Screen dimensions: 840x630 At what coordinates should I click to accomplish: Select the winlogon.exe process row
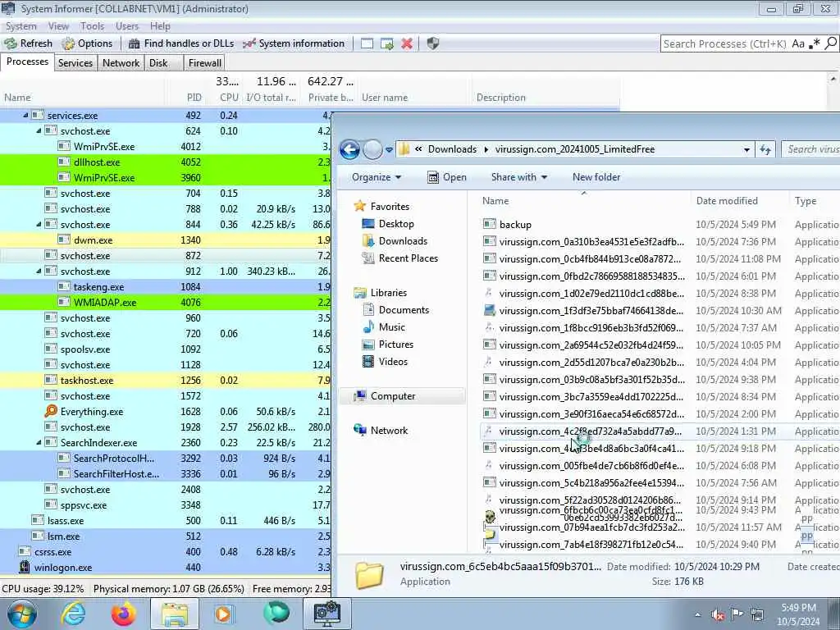pyautogui.click(x=166, y=568)
